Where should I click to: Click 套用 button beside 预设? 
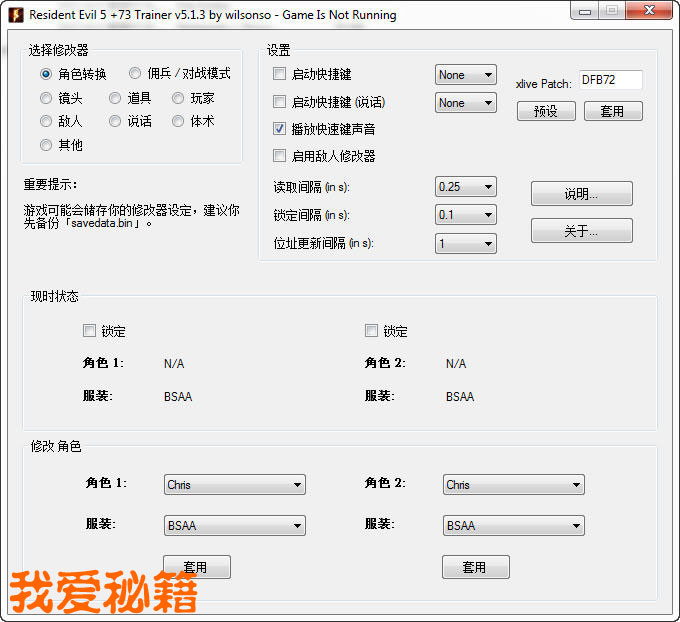[x=612, y=111]
